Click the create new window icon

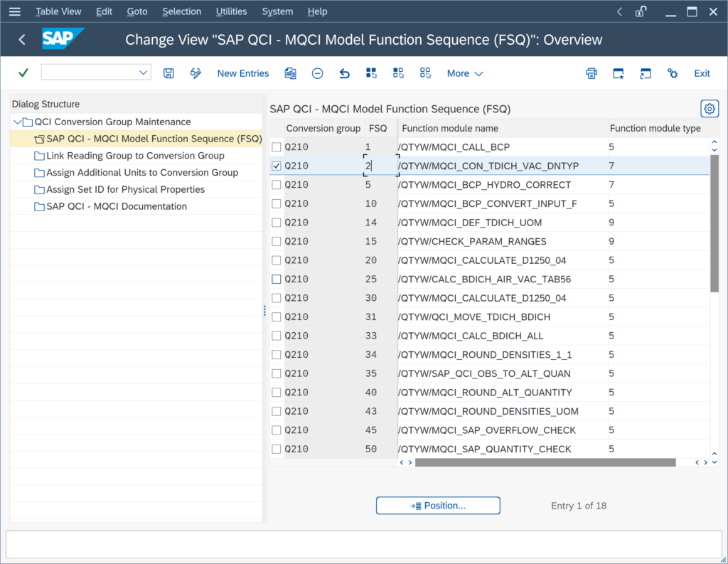[619, 73]
